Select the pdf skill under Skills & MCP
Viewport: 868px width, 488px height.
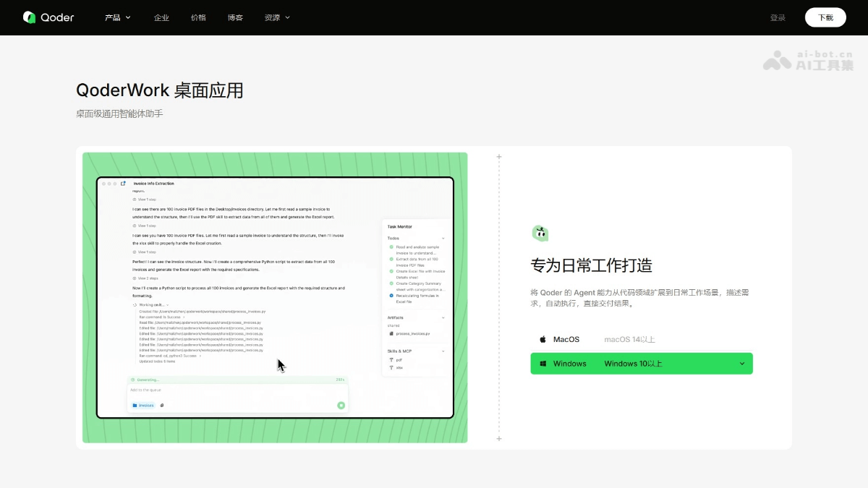[398, 359]
